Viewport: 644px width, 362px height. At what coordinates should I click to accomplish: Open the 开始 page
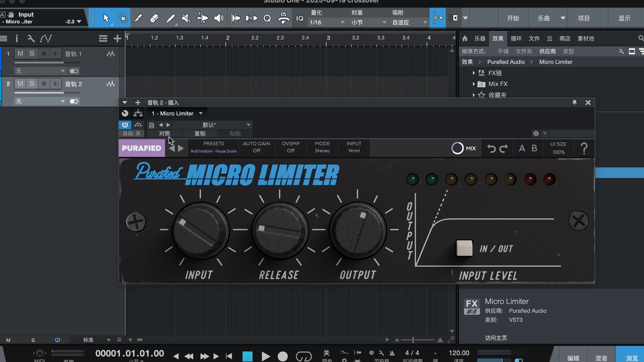point(513,18)
